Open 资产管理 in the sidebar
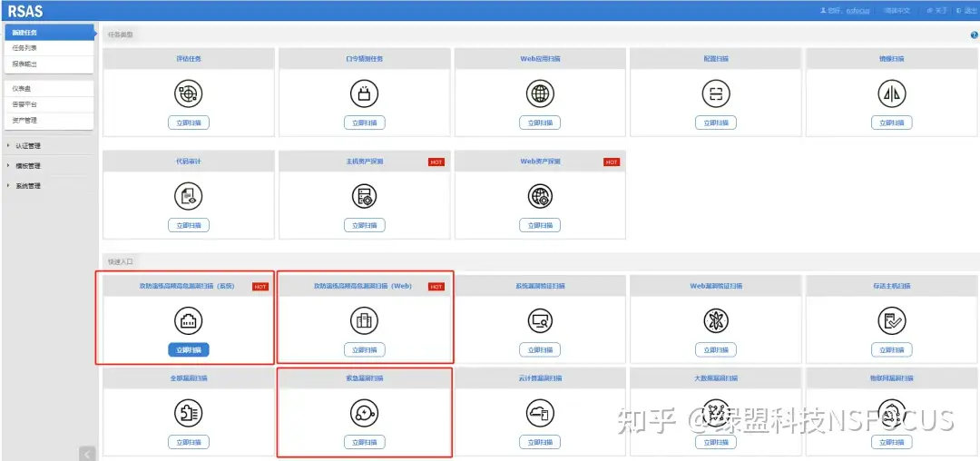 (25, 120)
